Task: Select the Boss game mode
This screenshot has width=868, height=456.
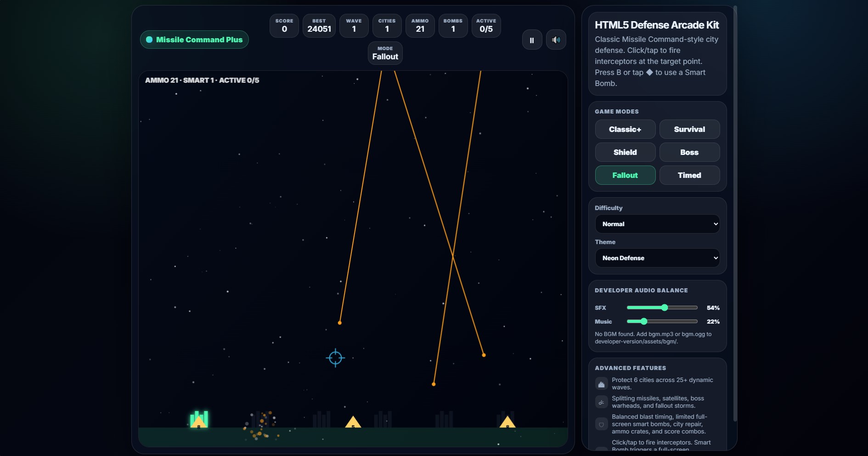Action: [x=689, y=152]
